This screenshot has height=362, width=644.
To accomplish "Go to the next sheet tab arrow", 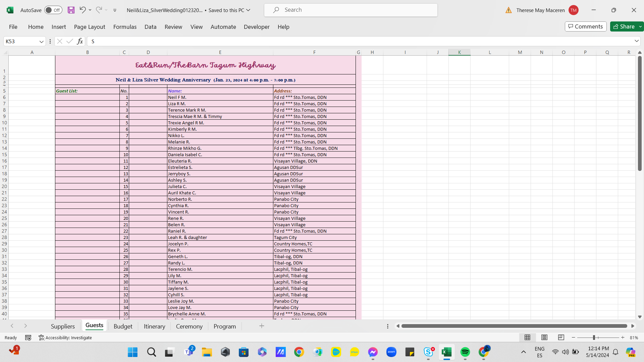I will pos(25,326).
